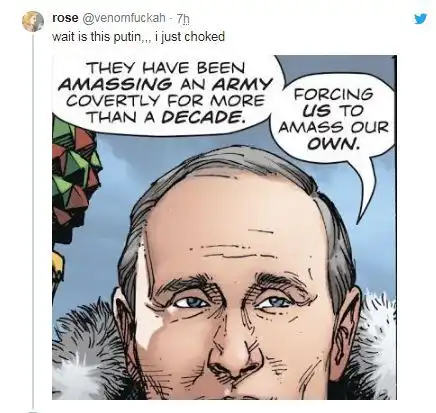
Task: Click the bold word "DECADE" in bubble
Action: click(x=202, y=117)
